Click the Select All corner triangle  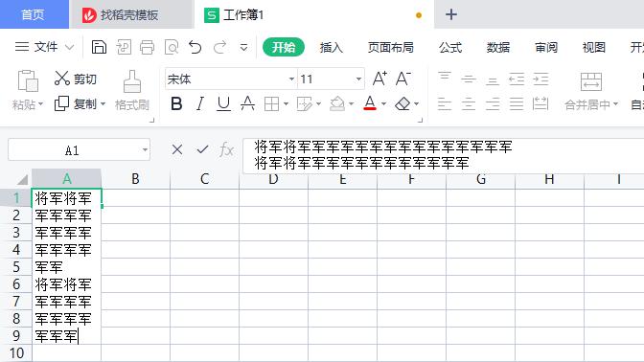point(22,179)
